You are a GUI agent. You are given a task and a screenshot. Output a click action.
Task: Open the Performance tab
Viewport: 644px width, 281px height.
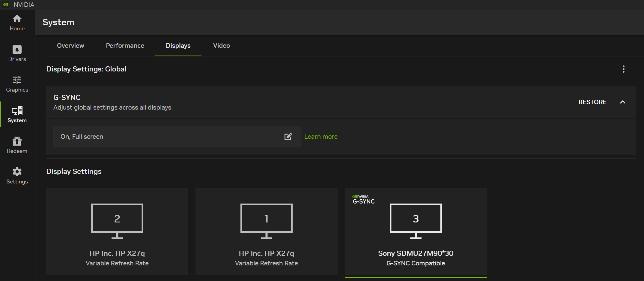point(125,46)
